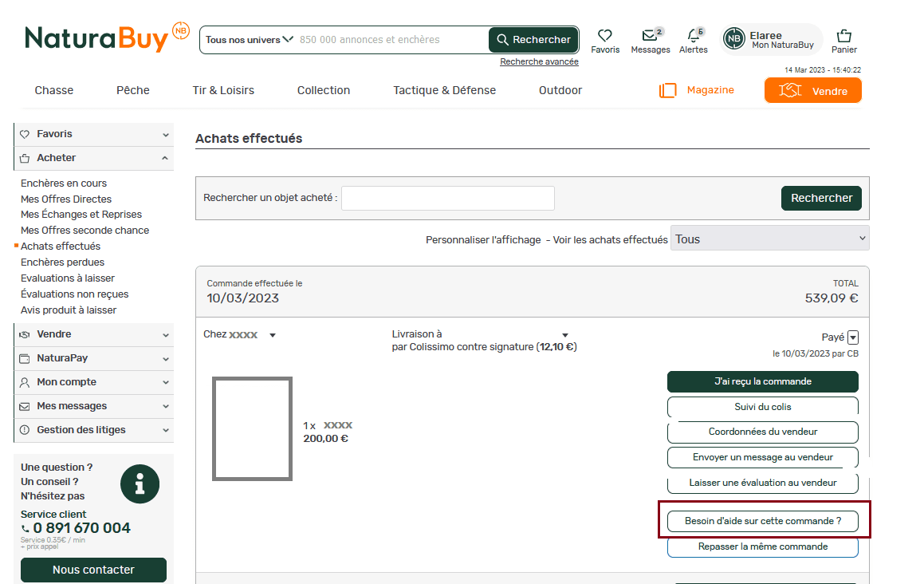Screen dimensions: 924x584
Task: Expand the Payé status dropdown
Action: (852, 337)
